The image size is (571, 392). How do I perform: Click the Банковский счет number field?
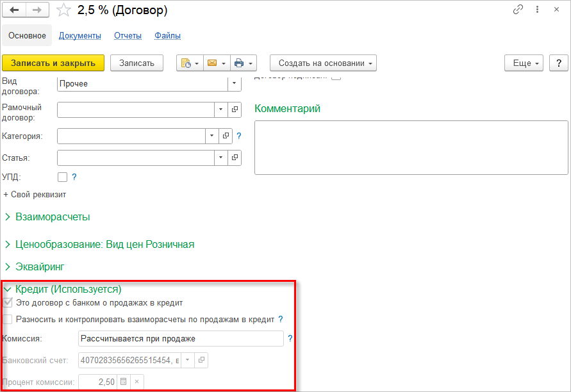[x=129, y=360]
